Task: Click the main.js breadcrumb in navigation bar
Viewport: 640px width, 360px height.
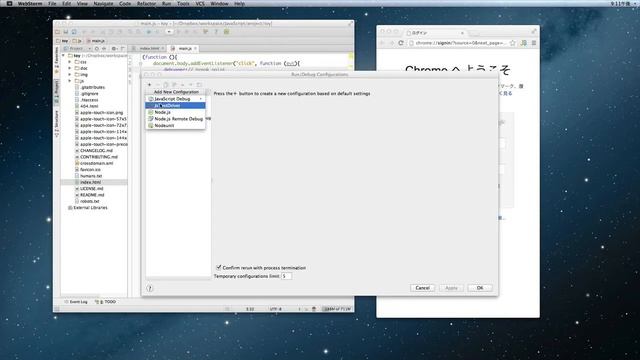Action: click(x=96, y=41)
